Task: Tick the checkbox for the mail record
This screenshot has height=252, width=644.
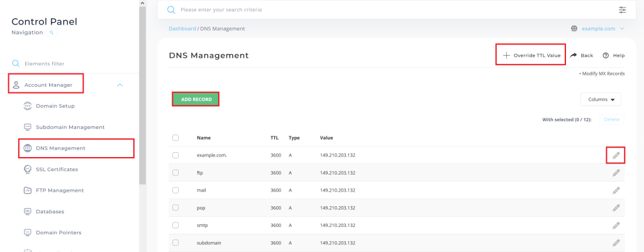Action: click(175, 190)
